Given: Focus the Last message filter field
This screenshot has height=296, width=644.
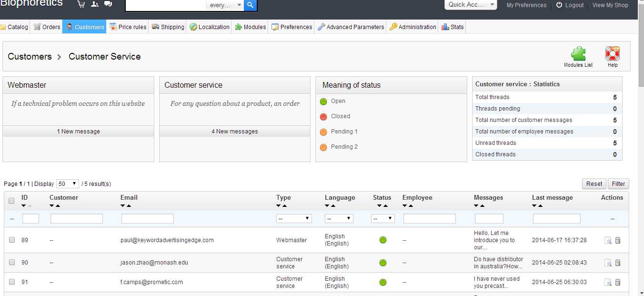Looking at the screenshot, I should [557, 218].
